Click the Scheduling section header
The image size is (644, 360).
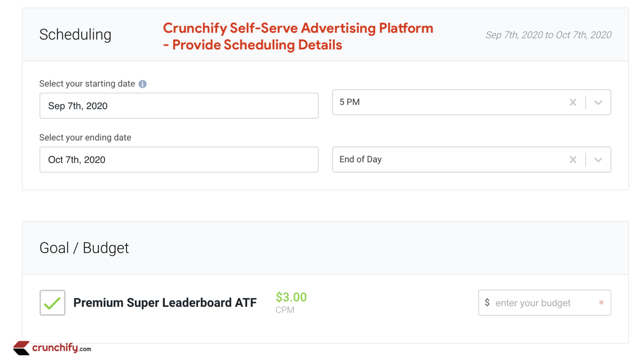75,35
